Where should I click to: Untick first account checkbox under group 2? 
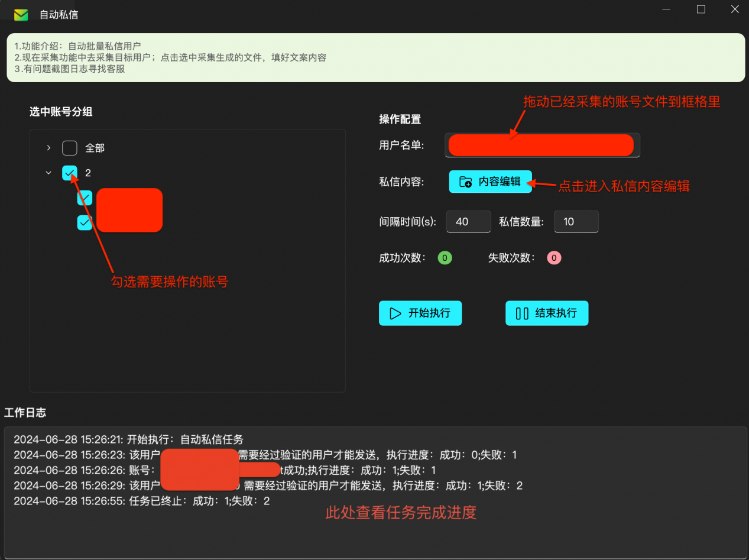pyautogui.click(x=85, y=198)
